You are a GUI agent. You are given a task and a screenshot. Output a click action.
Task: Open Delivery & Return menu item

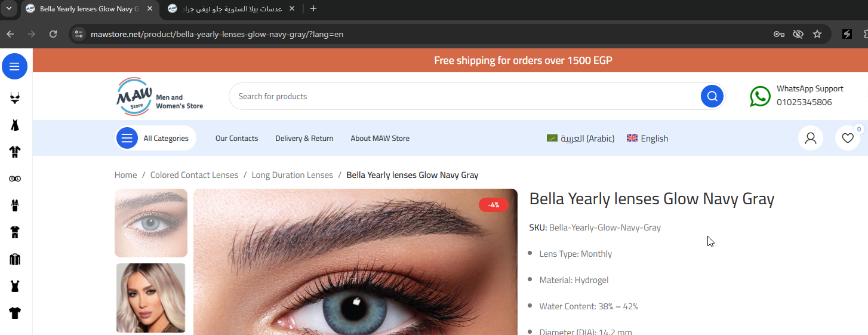click(304, 139)
